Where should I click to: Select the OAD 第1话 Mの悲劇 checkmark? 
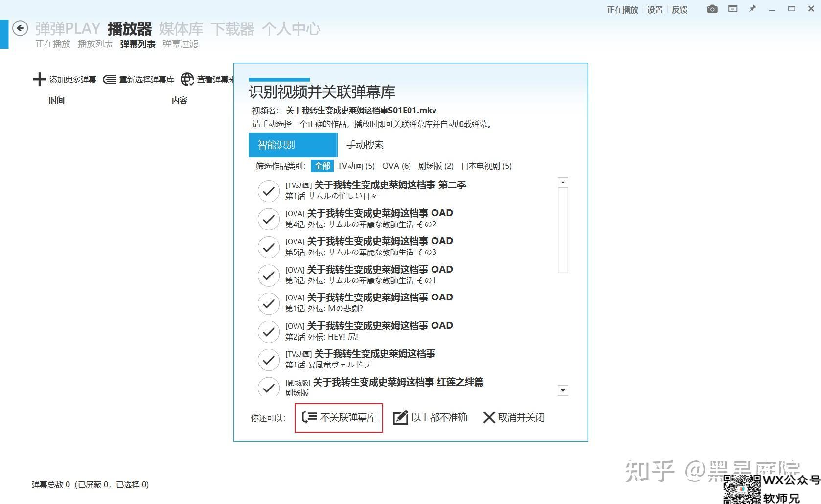(269, 303)
